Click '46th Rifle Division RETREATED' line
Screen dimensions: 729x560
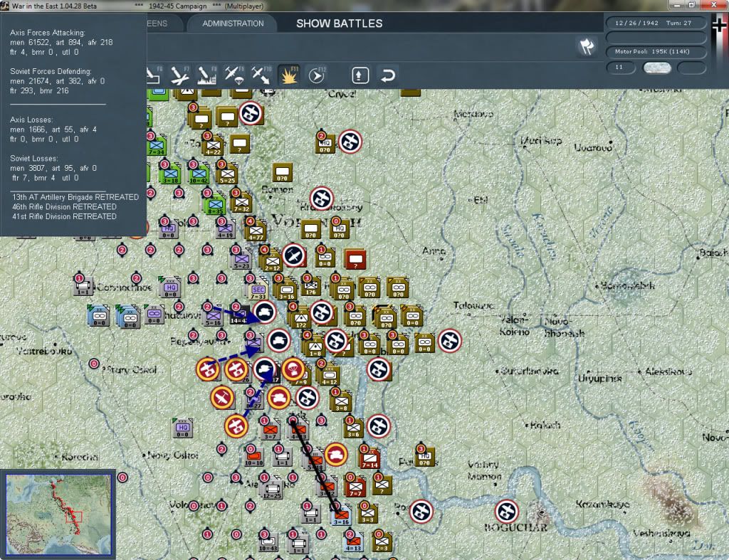(x=64, y=207)
